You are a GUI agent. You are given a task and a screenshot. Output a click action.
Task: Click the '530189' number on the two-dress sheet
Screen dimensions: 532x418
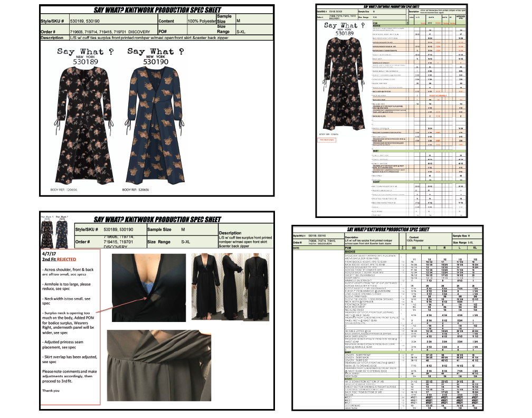coord(85,62)
